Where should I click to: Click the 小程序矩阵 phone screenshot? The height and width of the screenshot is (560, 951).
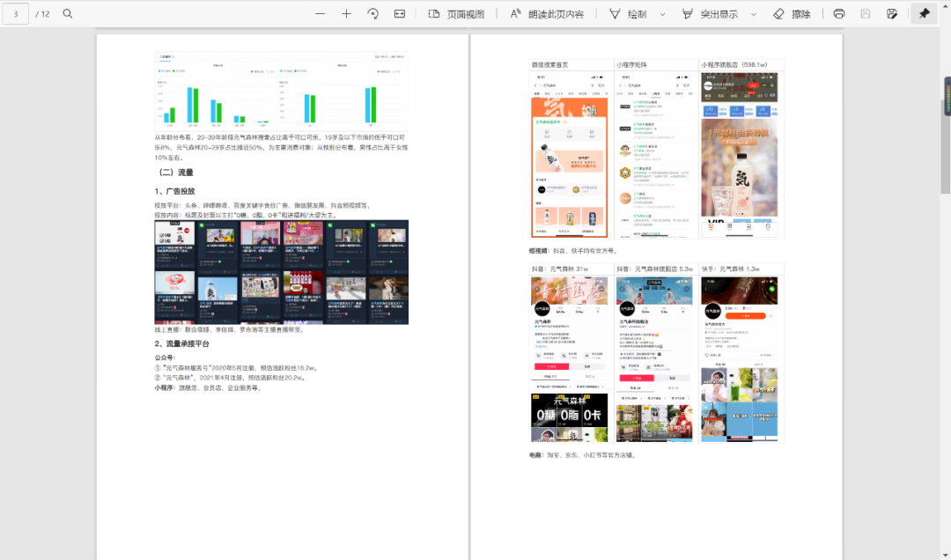pyautogui.click(x=656, y=154)
